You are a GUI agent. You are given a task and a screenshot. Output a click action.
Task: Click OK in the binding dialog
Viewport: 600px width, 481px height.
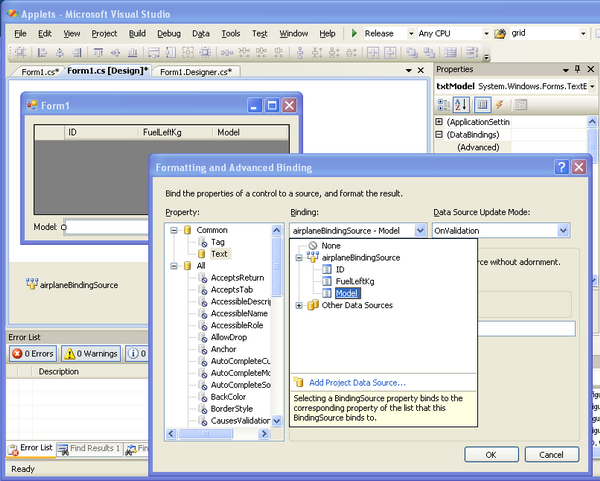pyautogui.click(x=491, y=455)
